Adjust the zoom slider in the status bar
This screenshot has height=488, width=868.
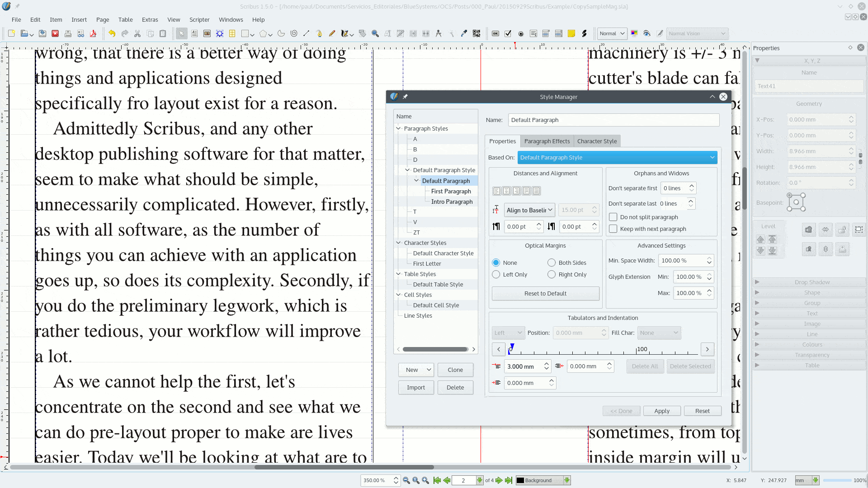(839, 480)
